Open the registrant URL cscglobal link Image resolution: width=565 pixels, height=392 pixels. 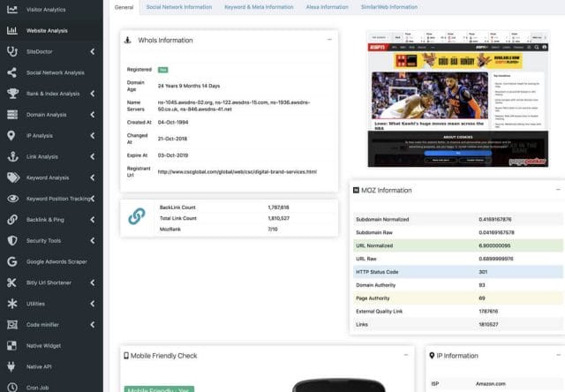[237, 171]
